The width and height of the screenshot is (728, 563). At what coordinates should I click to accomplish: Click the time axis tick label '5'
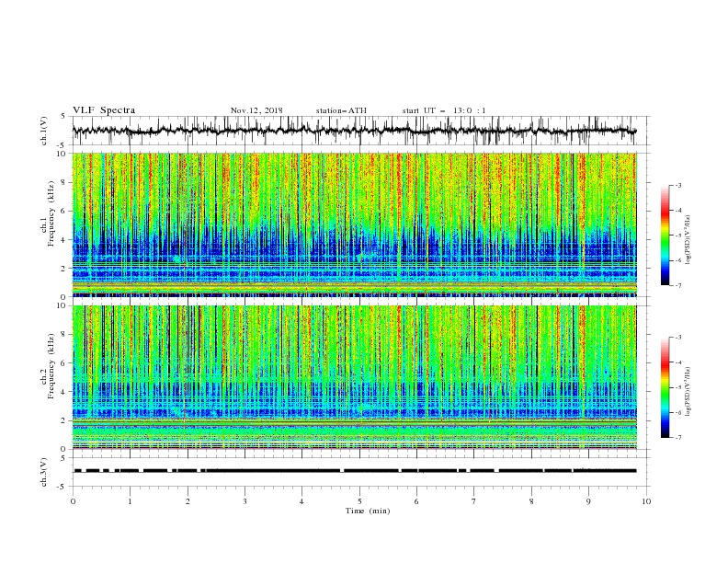coord(359,501)
